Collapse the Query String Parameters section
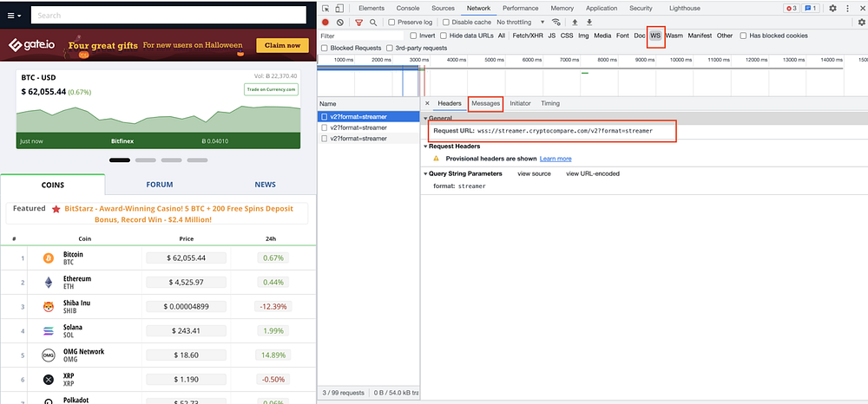This screenshot has width=868, height=404. tap(427, 173)
